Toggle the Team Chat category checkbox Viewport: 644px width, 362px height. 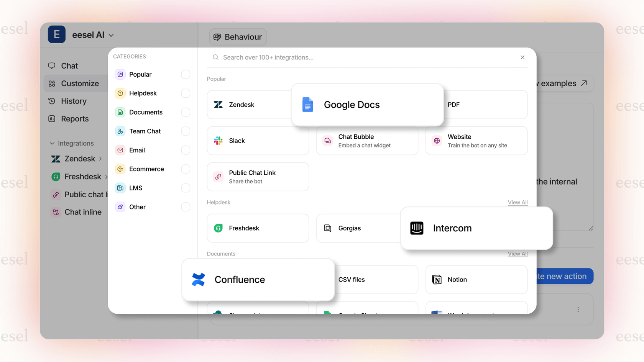(186, 131)
